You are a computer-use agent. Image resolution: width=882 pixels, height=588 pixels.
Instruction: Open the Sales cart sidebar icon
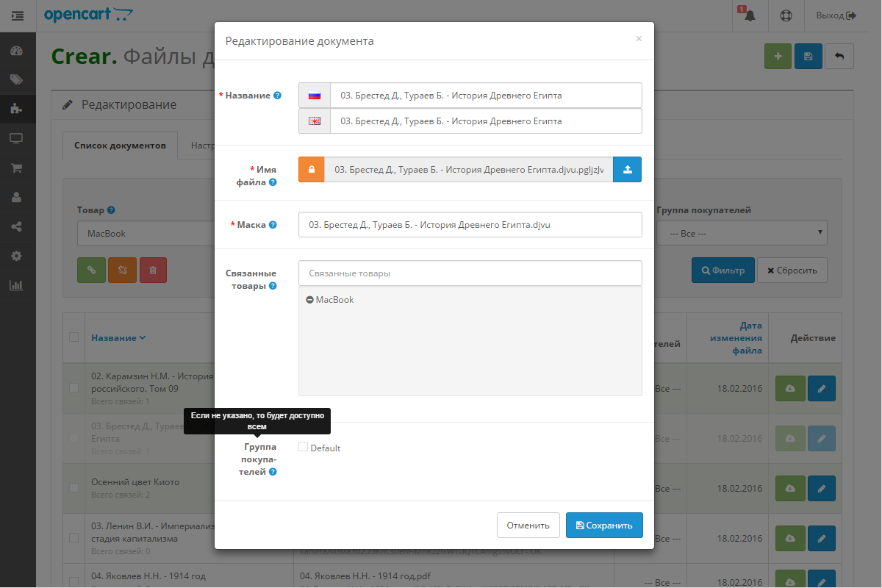coord(17,168)
